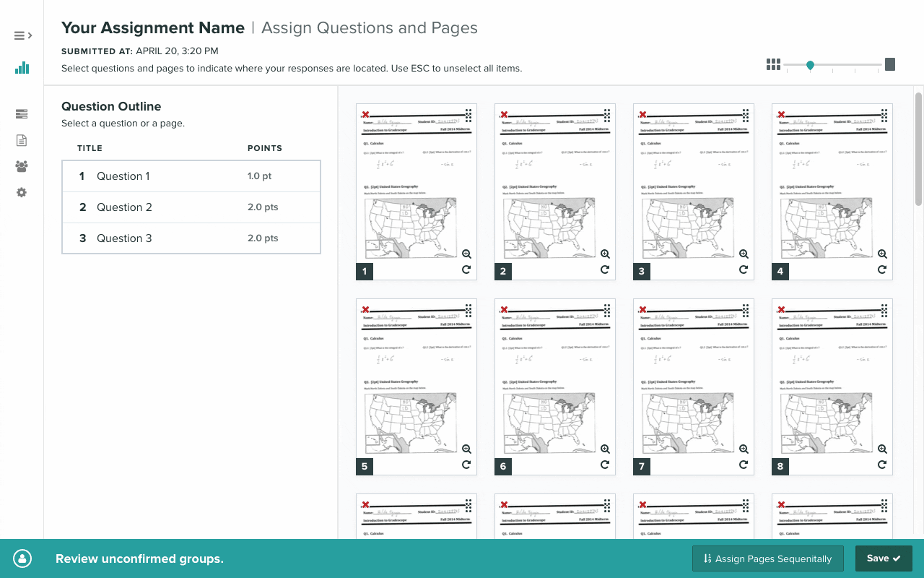Open the settings gear sidebar icon
Viewport: 924px width, 578px height.
click(22, 192)
